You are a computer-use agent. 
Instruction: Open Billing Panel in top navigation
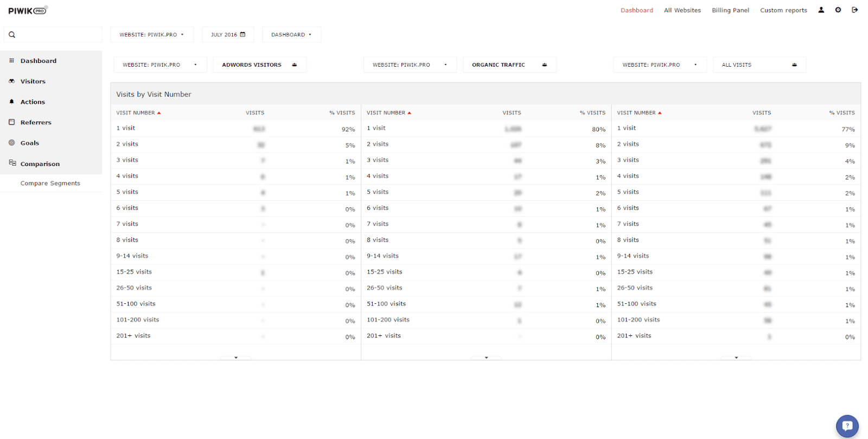pyautogui.click(x=730, y=10)
